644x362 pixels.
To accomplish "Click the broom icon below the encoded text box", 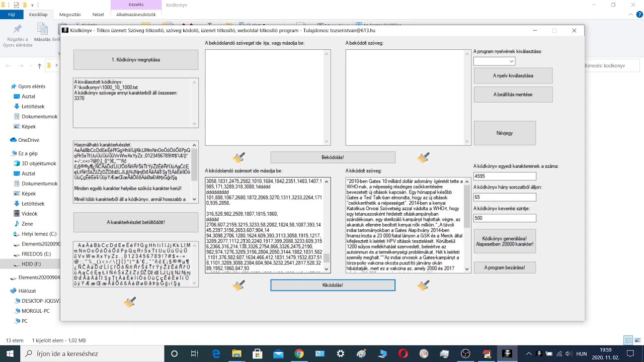I will point(424,158).
